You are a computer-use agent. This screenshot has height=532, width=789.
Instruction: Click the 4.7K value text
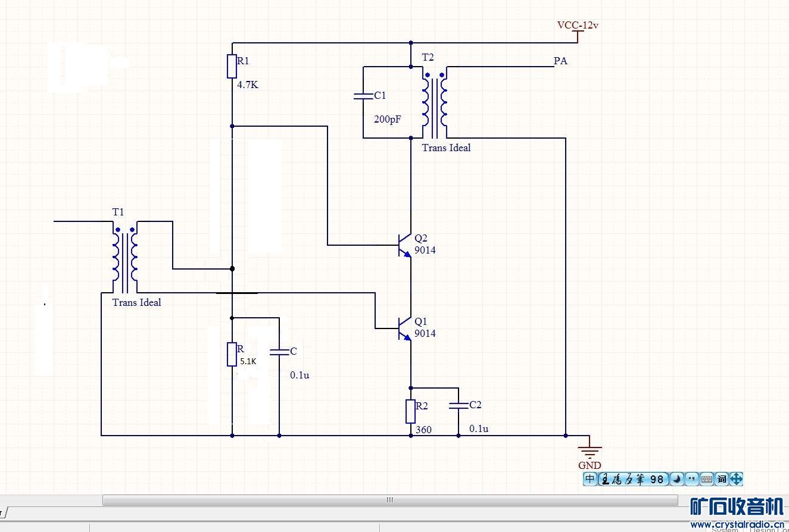[x=248, y=85]
